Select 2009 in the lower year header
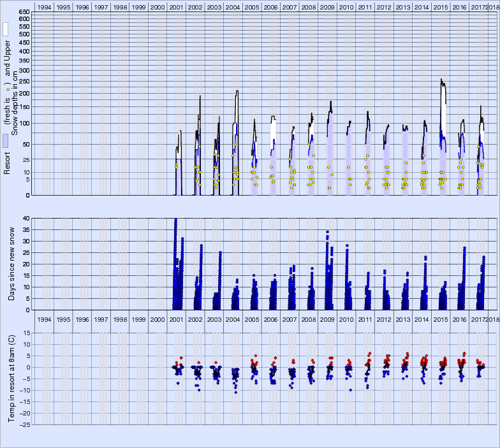Viewport: 500px width, 448px height. pos(327,319)
